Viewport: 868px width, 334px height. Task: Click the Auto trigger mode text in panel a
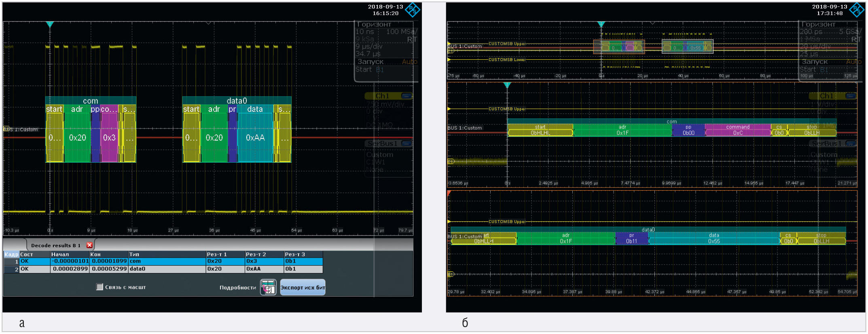[409, 62]
